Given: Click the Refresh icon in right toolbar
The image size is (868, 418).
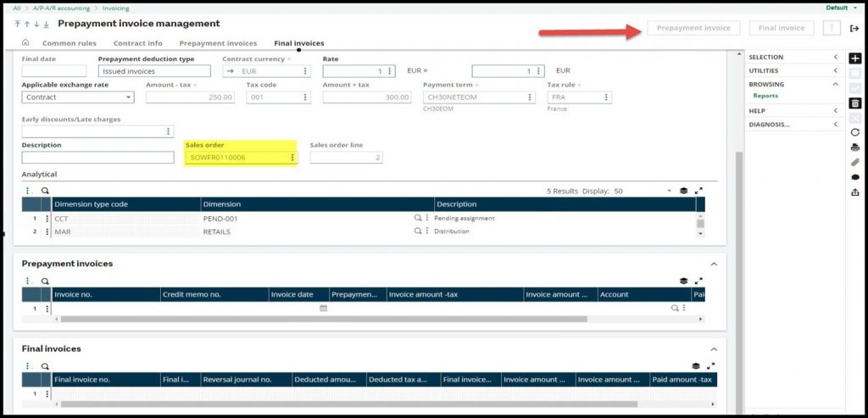Looking at the screenshot, I should pos(854,132).
